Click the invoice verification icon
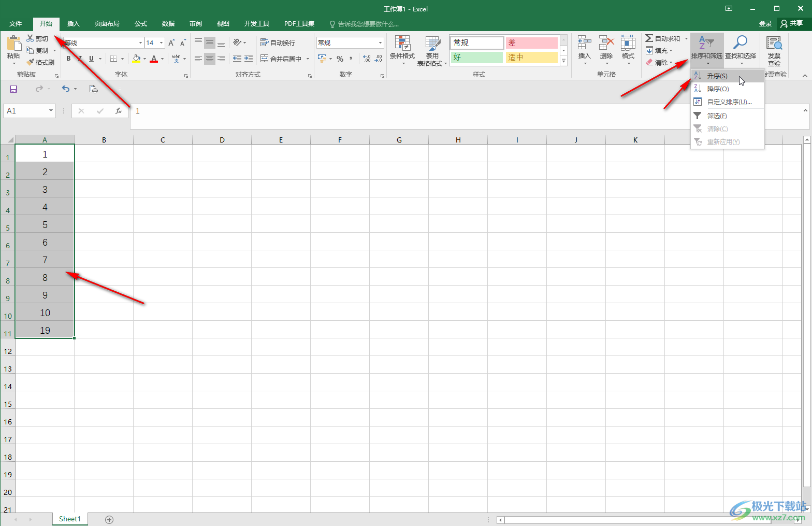 pos(774,43)
